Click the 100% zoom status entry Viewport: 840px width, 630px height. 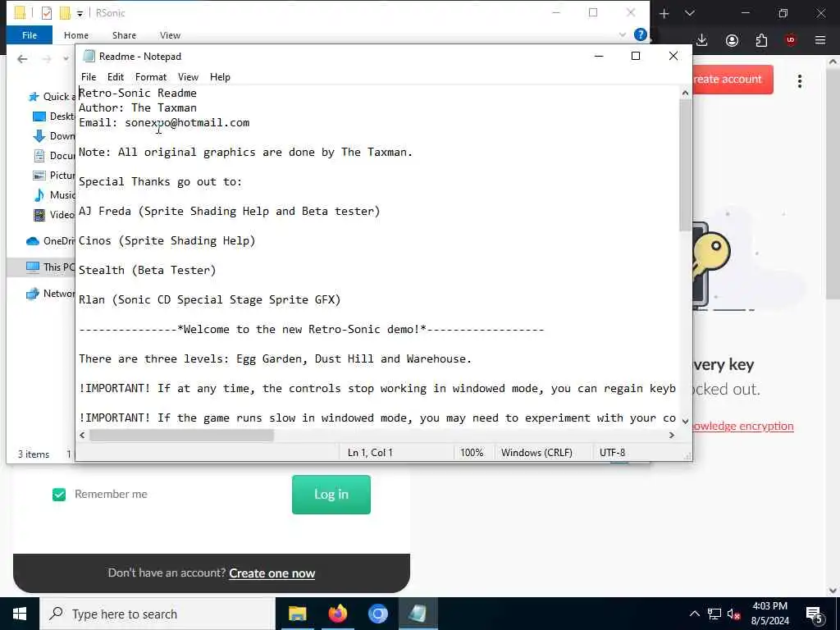point(472,453)
